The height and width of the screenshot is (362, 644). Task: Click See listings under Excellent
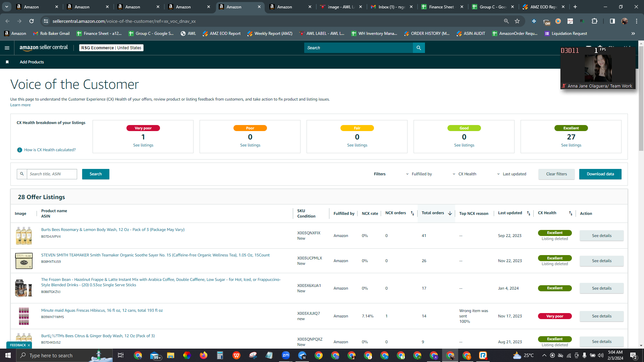point(571,145)
